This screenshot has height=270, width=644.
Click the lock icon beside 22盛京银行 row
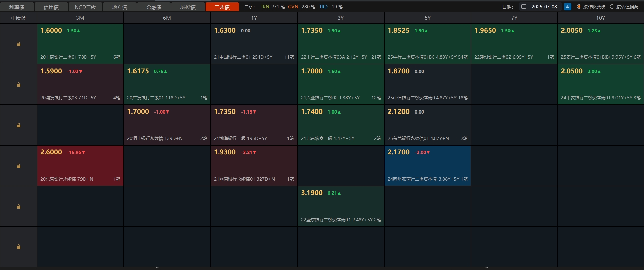click(19, 207)
